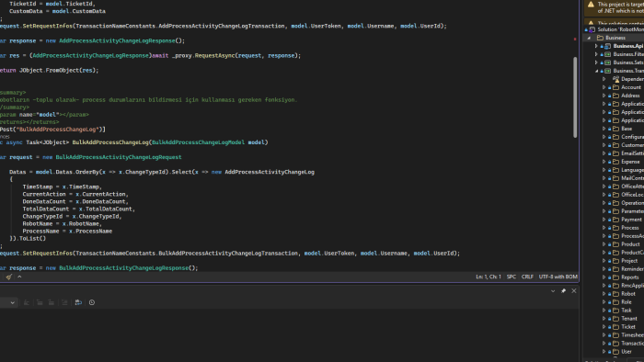
Task: Click the Process folder icon
Action: point(615,228)
